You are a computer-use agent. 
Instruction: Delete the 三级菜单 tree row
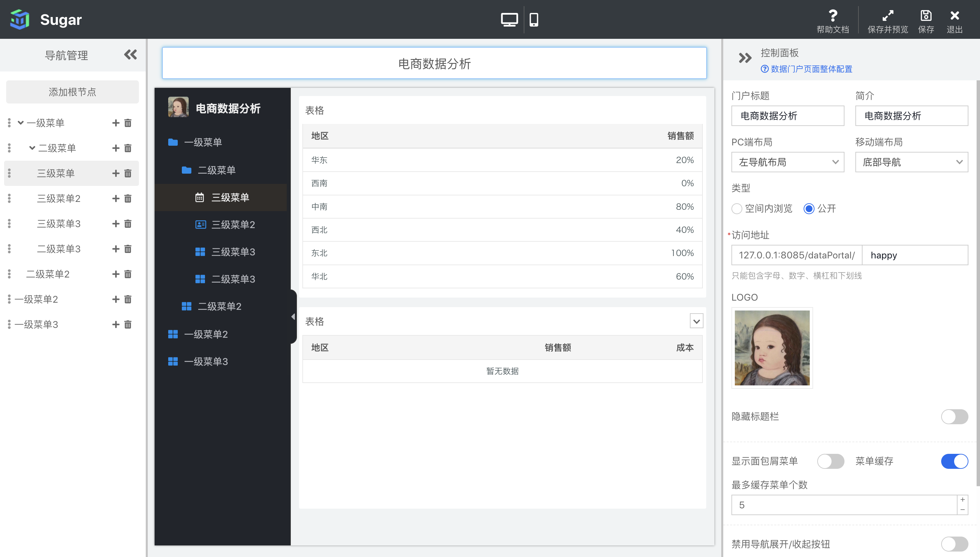[128, 173]
